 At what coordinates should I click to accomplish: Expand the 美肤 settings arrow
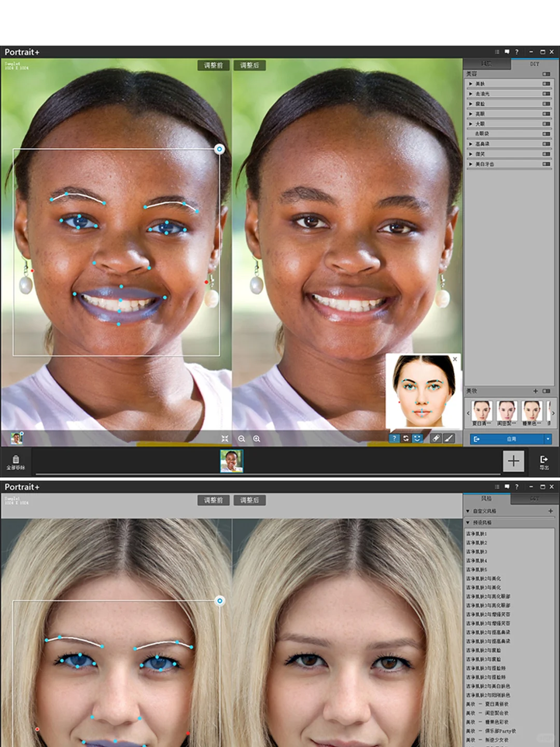click(471, 84)
